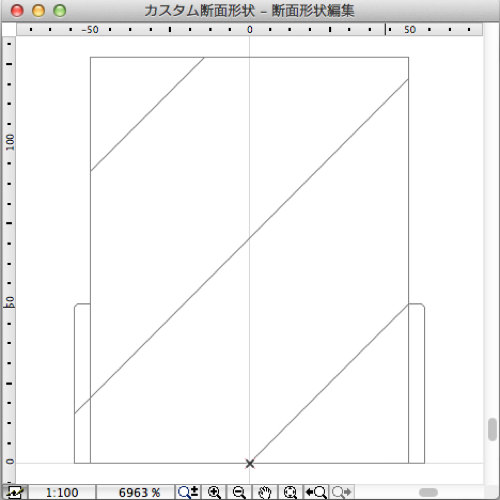Click the ruler corner box at top-left
Screen dimensions: 500x500
coord(9,29)
